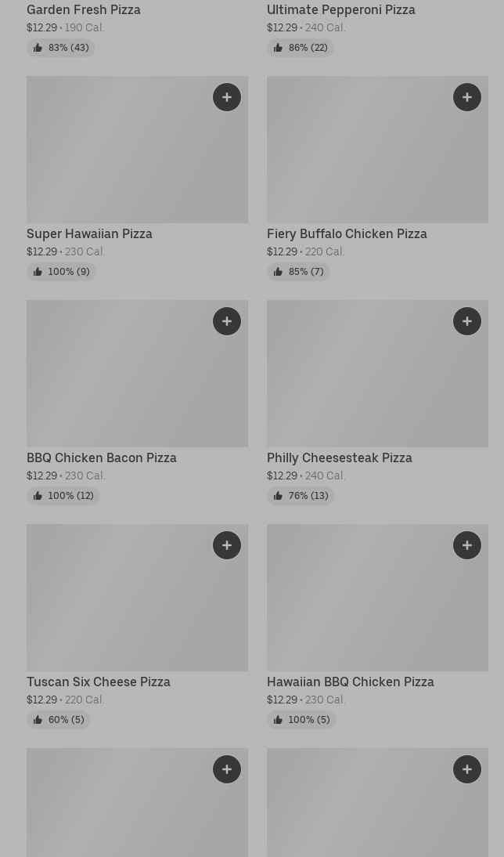
Task: Click the 86% (22) rating badge
Action: click(301, 48)
